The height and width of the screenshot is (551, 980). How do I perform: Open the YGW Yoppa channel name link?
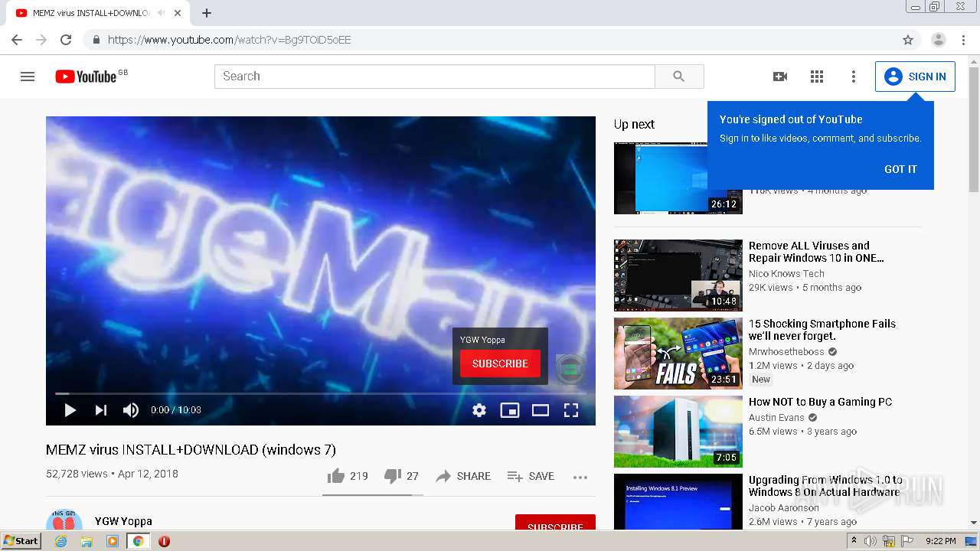coord(123,521)
